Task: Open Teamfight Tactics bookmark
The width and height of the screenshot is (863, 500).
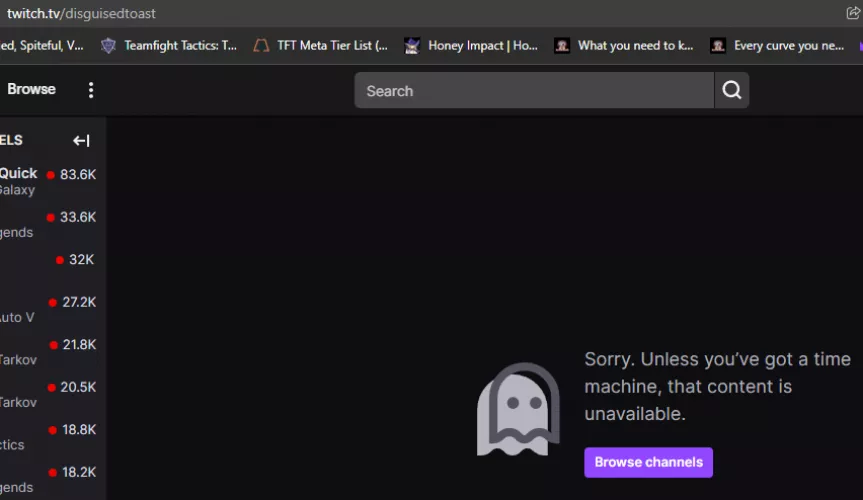Action: [169, 46]
